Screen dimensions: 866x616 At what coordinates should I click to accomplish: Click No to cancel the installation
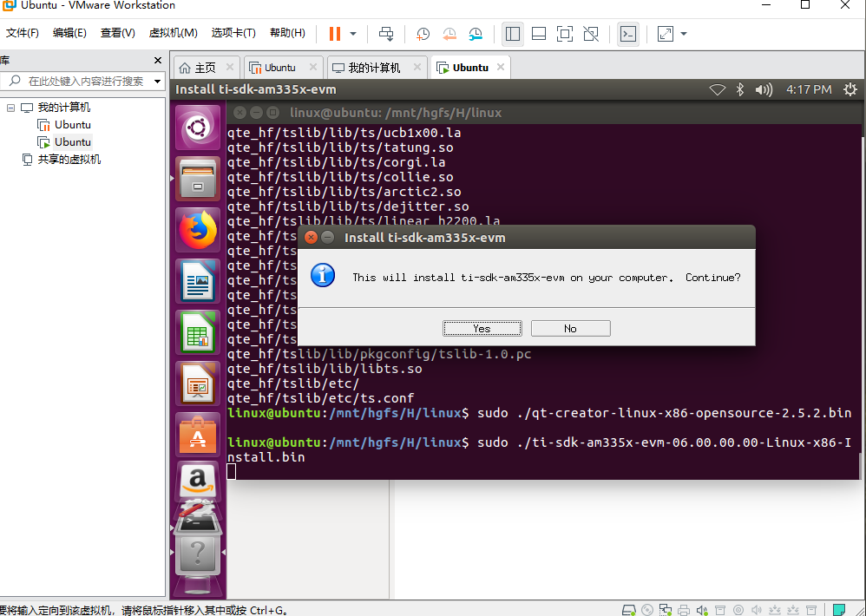tap(570, 329)
